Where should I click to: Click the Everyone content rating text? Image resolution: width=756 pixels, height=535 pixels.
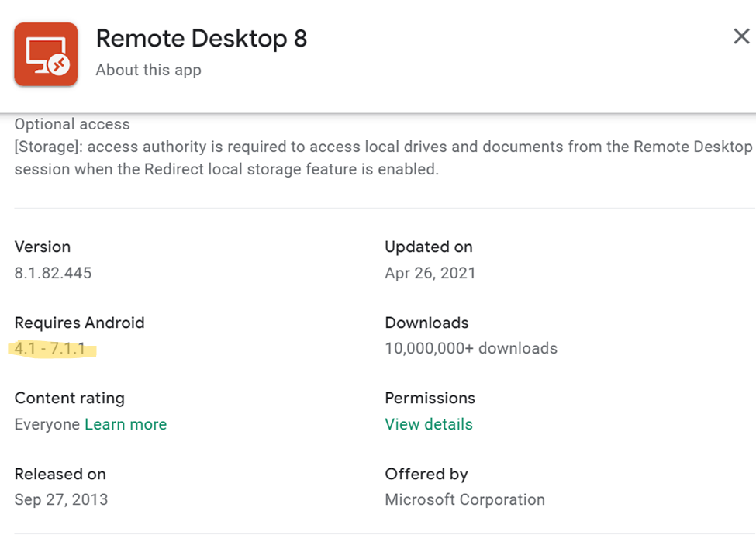point(47,424)
